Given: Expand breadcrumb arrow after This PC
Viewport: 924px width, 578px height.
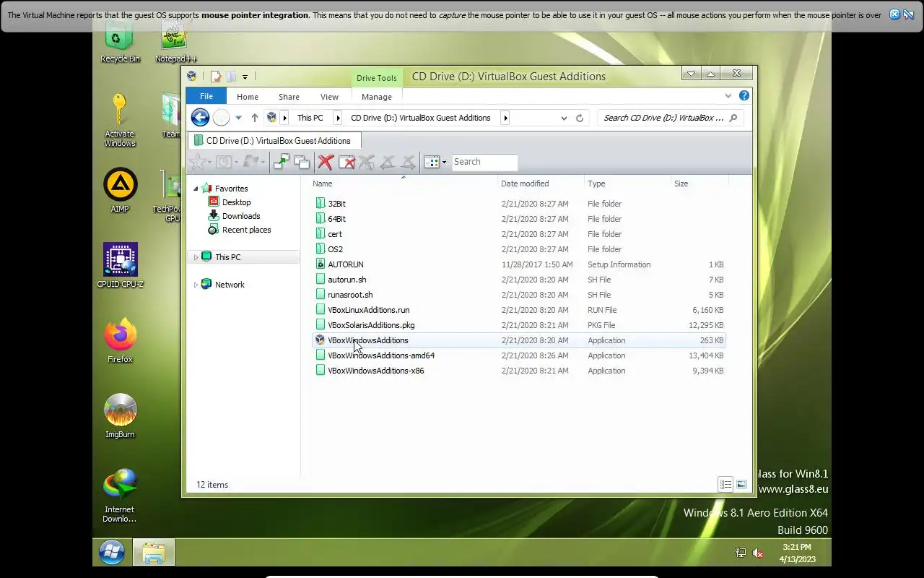Looking at the screenshot, I should tap(338, 118).
